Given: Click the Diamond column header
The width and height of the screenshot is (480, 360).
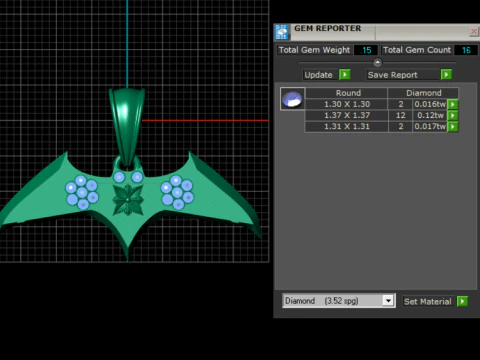Looking at the screenshot, I should click(x=423, y=93).
